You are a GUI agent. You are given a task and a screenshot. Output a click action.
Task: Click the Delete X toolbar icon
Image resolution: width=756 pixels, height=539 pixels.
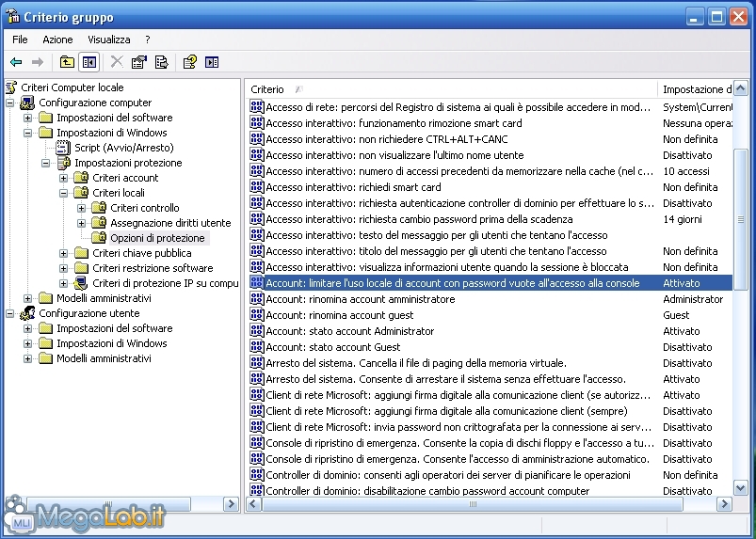[117, 62]
